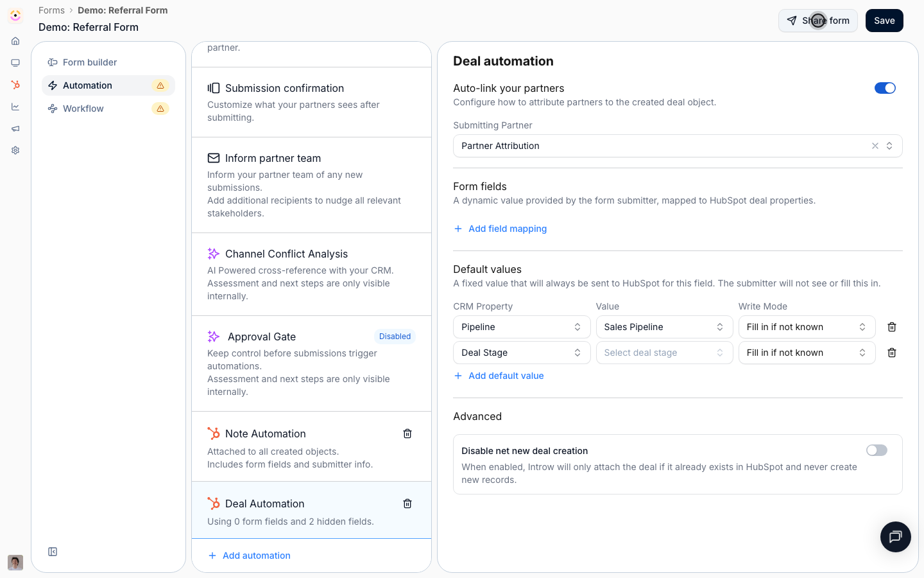Select Submission confirmation automation

(x=311, y=102)
